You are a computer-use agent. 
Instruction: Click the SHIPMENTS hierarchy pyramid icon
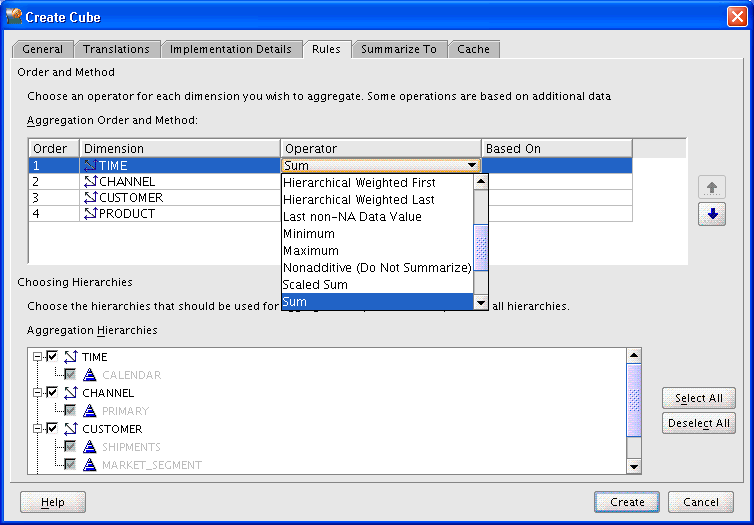tap(89, 447)
